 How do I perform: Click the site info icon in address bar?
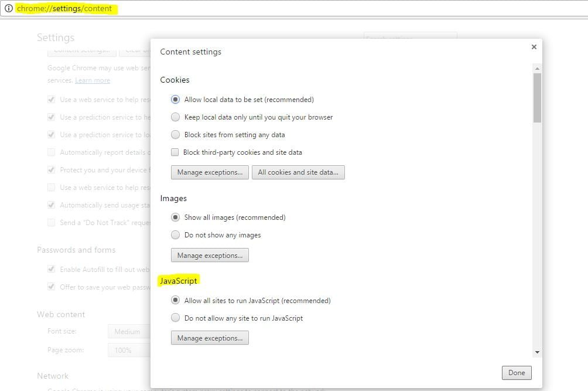8,8
